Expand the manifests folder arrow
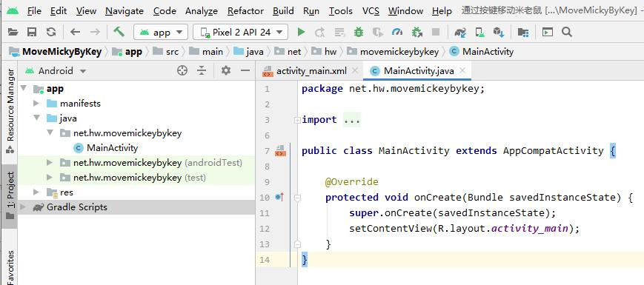Image resolution: width=644 pixels, height=285 pixels. [36, 104]
